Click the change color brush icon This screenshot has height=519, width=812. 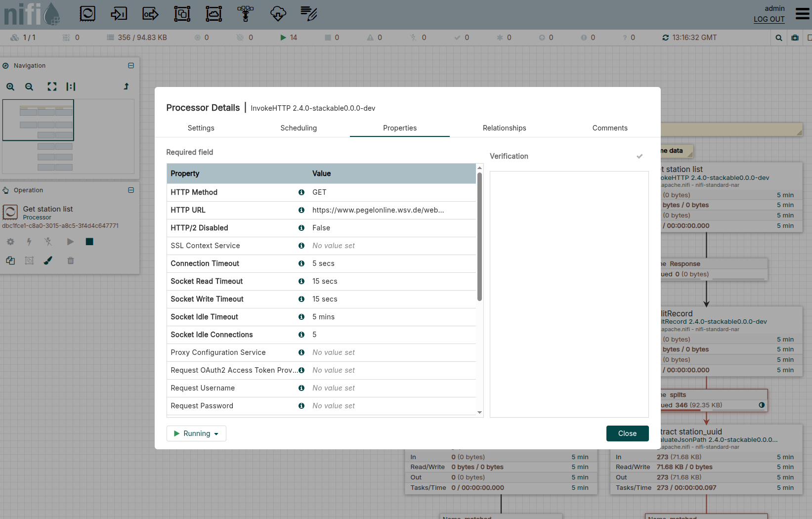pos(48,260)
